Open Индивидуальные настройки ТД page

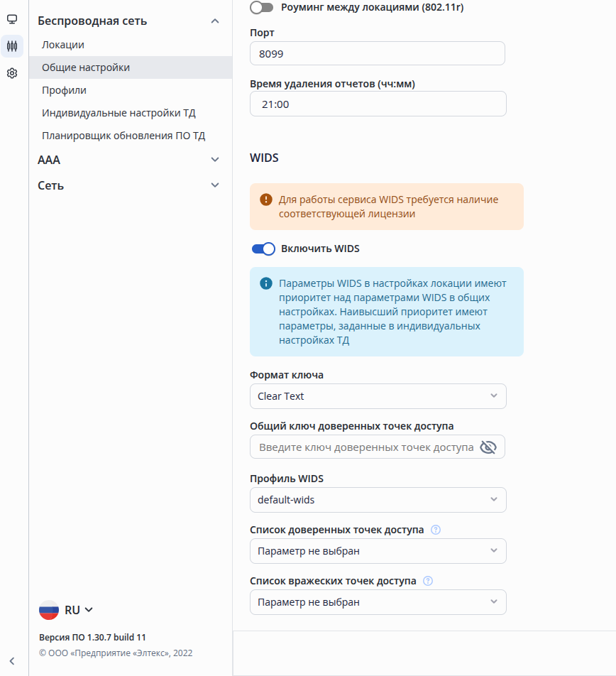coord(119,113)
